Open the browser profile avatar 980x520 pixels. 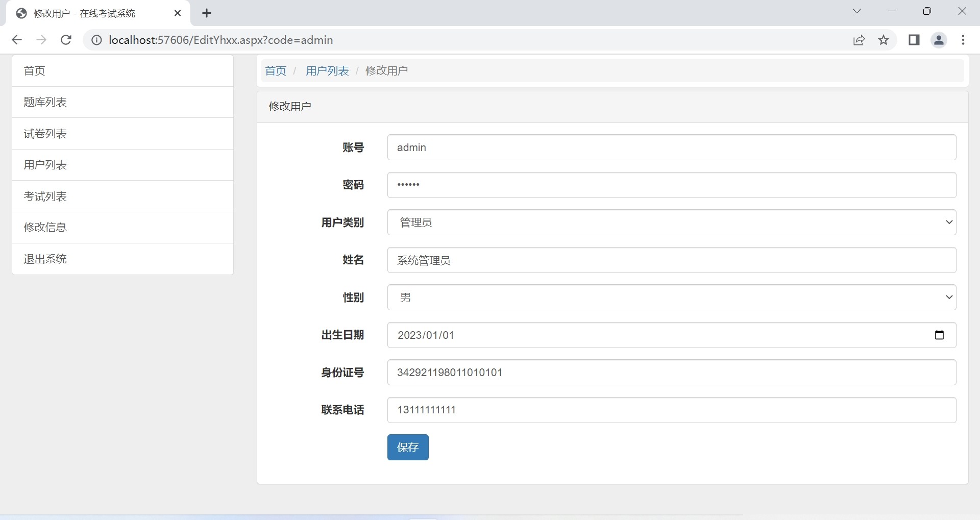coord(939,40)
